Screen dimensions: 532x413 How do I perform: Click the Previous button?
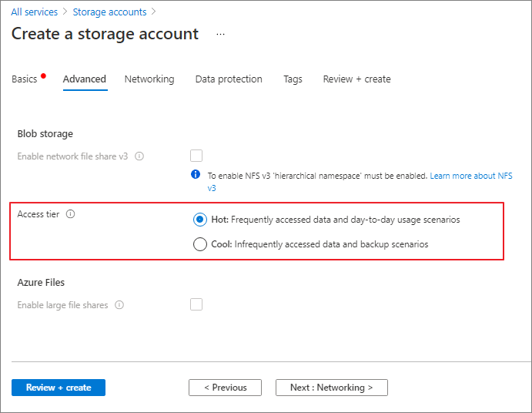point(225,388)
